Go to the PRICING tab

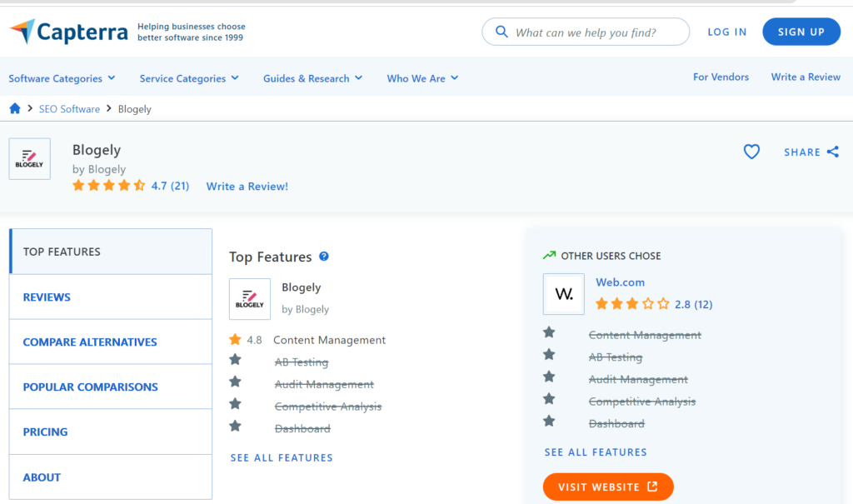pyautogui.click(x=111, y=432)
